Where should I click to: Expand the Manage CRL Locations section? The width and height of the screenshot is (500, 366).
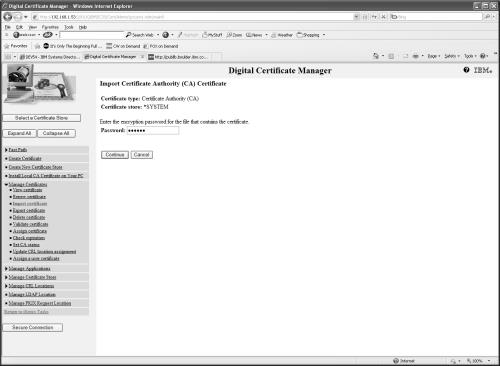tap(6, 286)
